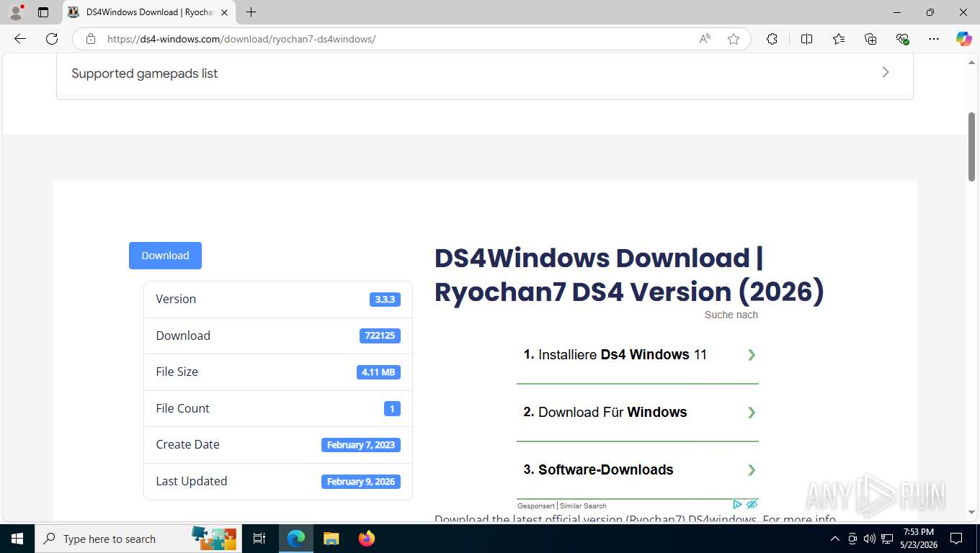This screenshot has height=553, width=980.
Task: Click the 3.3.3 version badge
Action: click(385, 300)
